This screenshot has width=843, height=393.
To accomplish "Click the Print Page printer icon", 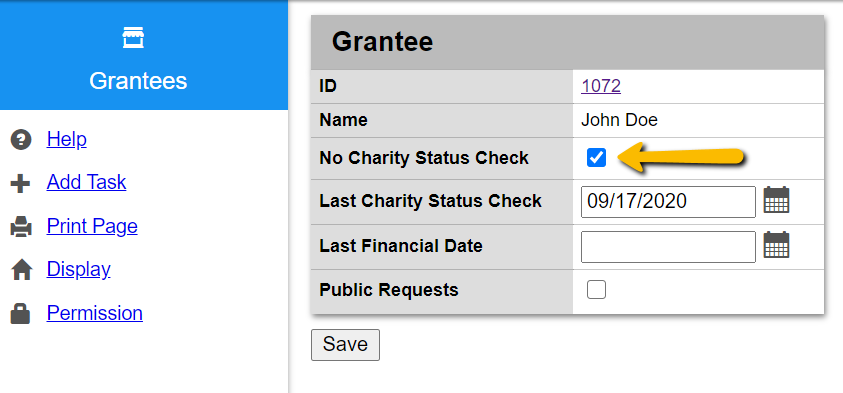I will click(21, 227).
